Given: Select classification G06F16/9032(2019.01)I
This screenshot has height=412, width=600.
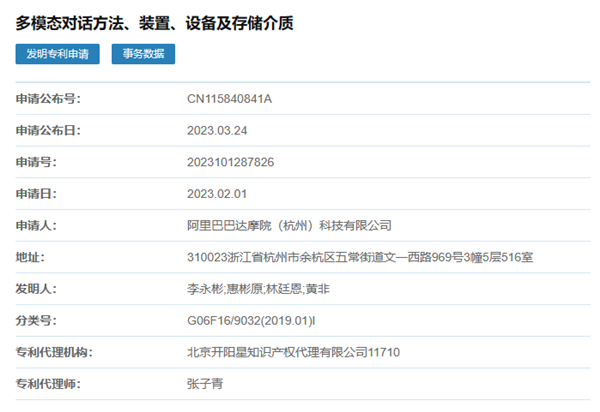Looking at the screenshot, I should (x=251, y=321).
